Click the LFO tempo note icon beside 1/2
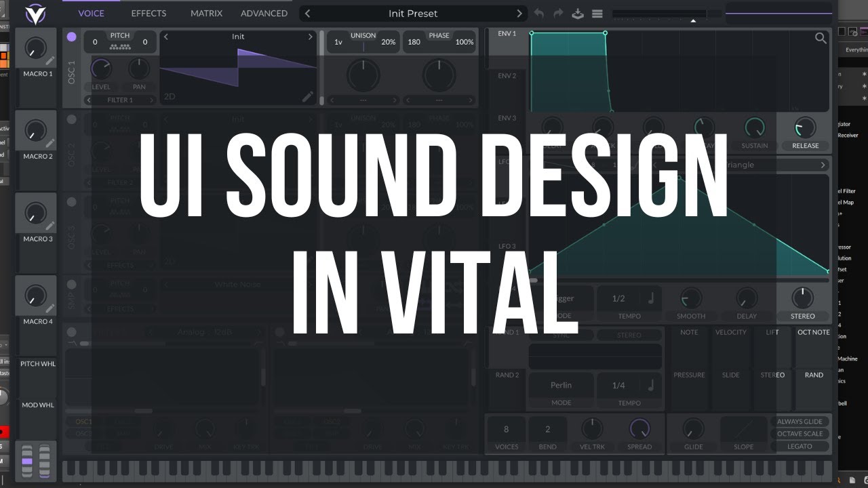Viewport: 868px width, 488px height. pos(650,298)
